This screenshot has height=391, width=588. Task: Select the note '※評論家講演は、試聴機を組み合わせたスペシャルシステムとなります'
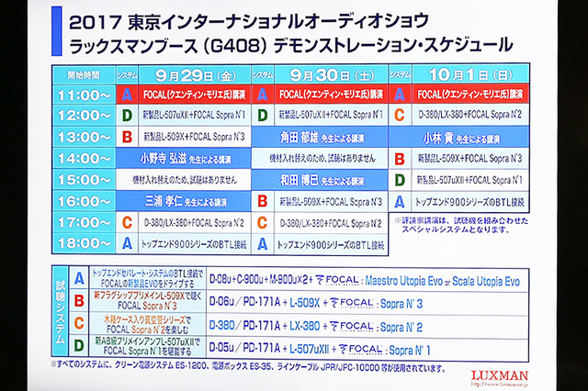pos(461,225)
